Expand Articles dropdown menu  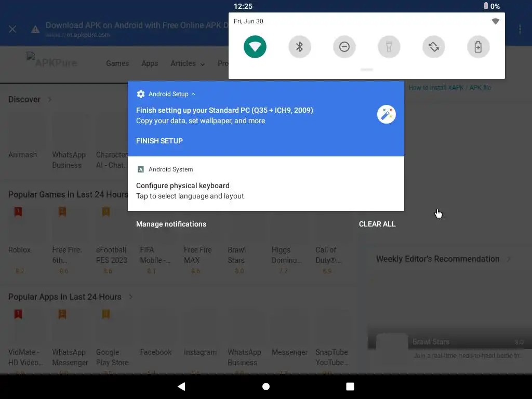point(188,63)
